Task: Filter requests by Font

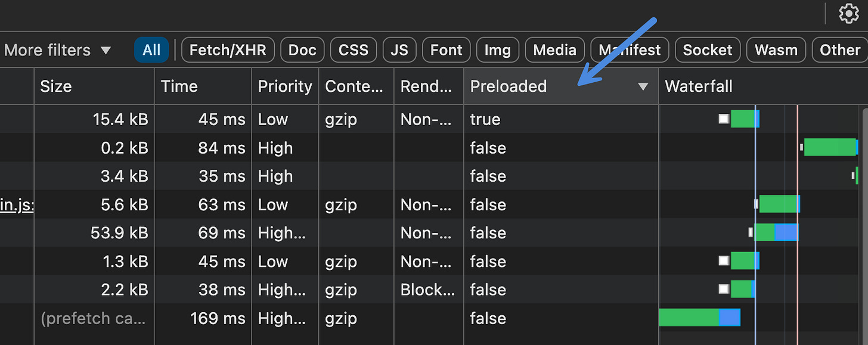Action: click(447, 50)
